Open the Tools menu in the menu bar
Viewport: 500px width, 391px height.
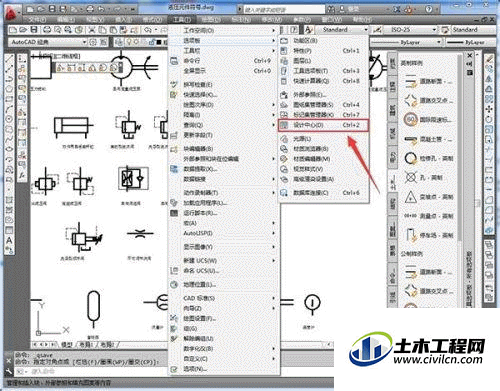(x=182, y=20)
